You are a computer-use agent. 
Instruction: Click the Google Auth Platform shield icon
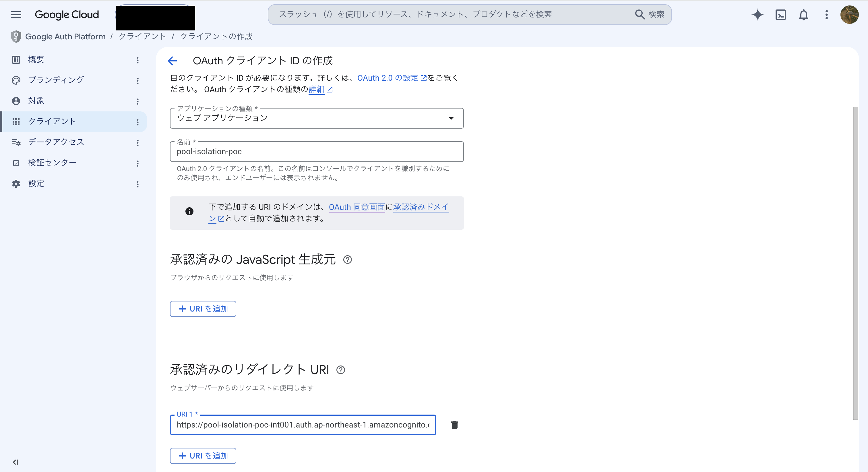pyautogui.click(x=16, y=36)
